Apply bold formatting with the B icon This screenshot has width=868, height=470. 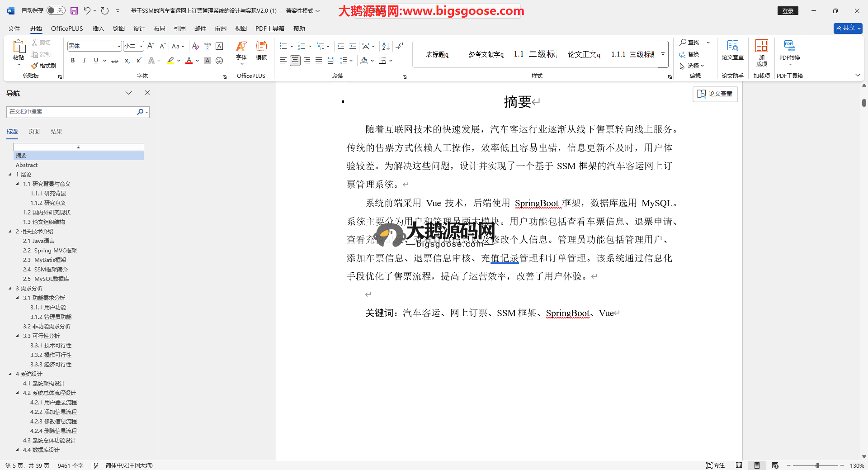(x=73, y=61)
